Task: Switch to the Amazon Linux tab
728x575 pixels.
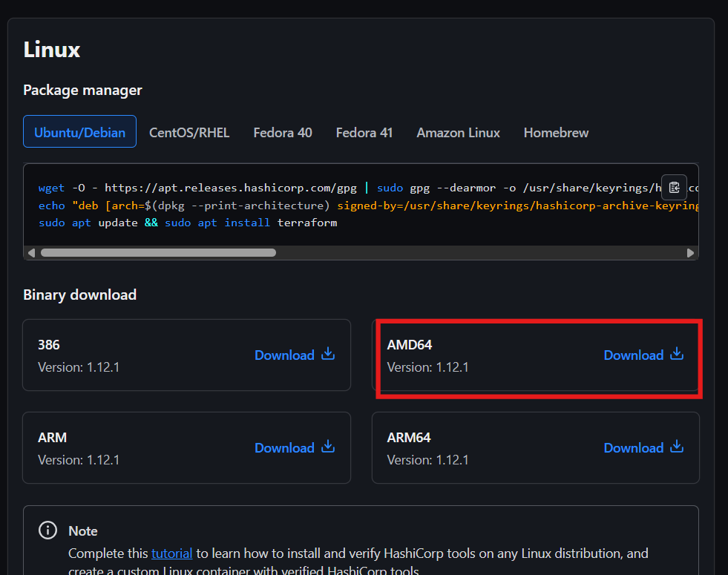Action: tap(459, 133)
